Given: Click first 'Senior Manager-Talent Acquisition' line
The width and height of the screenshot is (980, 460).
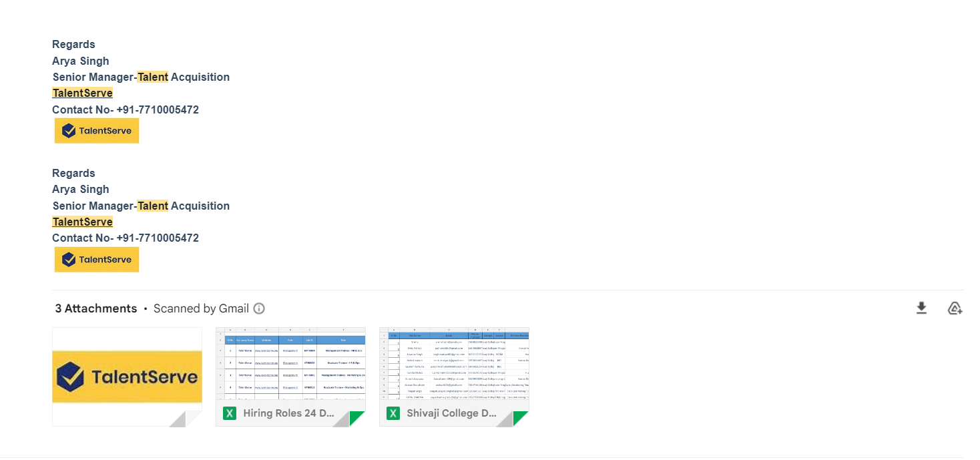Looking at the screenshot, I should pyautogui.click(x=141, y=77).
